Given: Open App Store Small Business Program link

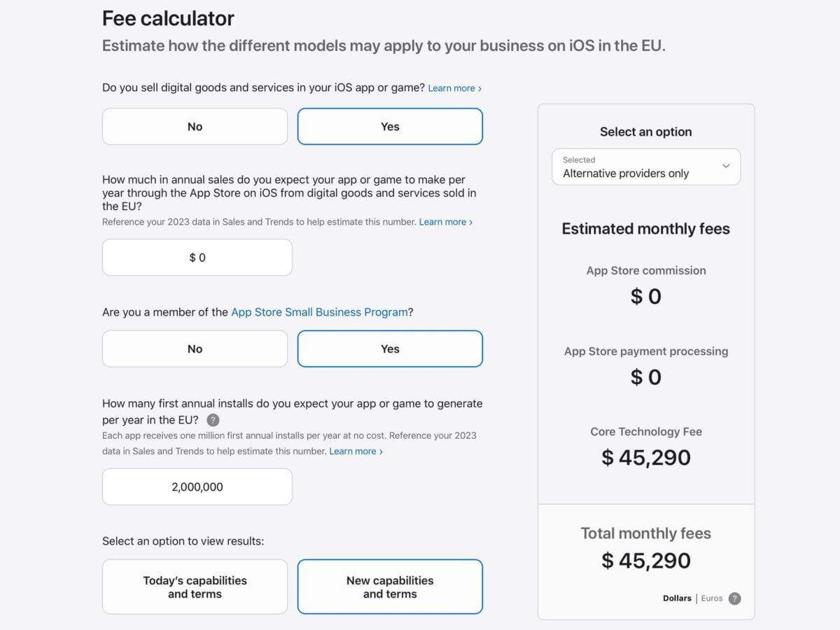Looking at the screenshot, I should click(x=319, y=312).
